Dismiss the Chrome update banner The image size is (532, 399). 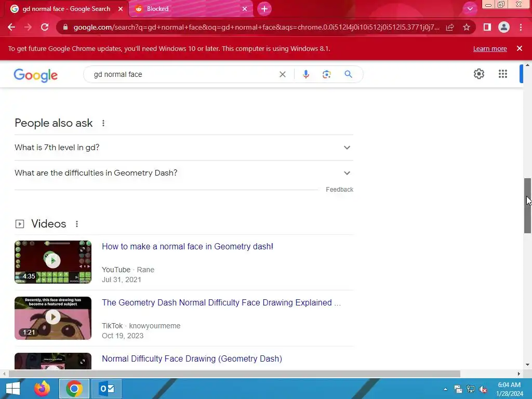(519, 48)
